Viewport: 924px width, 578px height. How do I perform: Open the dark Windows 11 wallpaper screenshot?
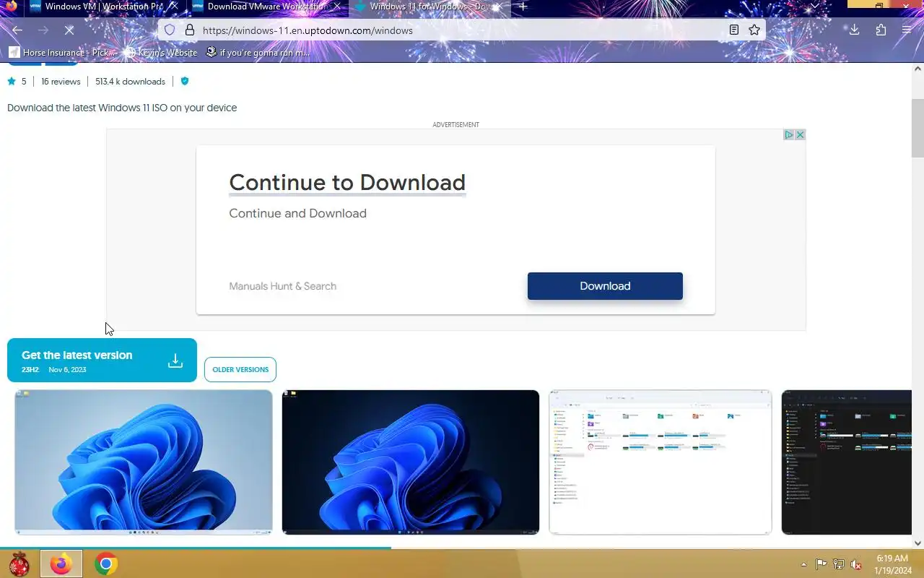411,462
